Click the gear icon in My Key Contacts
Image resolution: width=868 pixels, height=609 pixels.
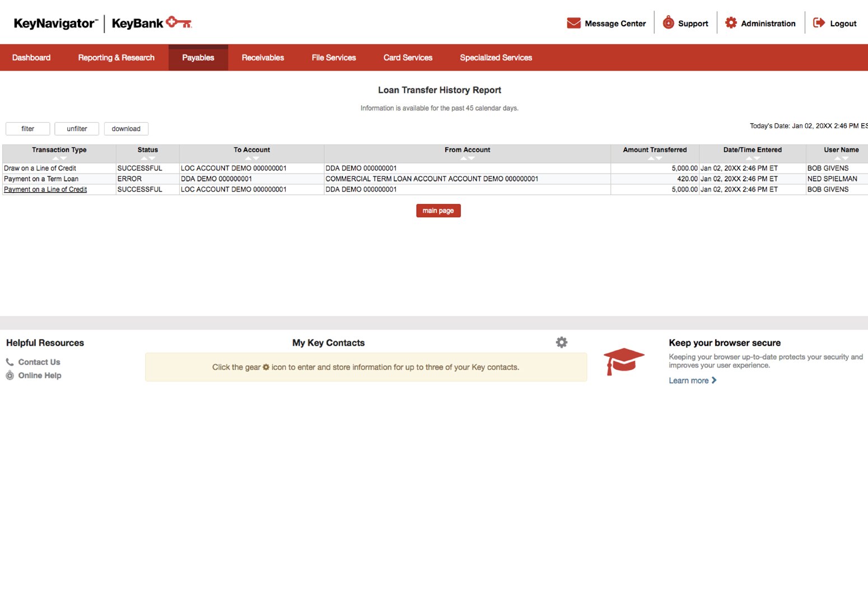pyautogui.click(x=561, y=342)
